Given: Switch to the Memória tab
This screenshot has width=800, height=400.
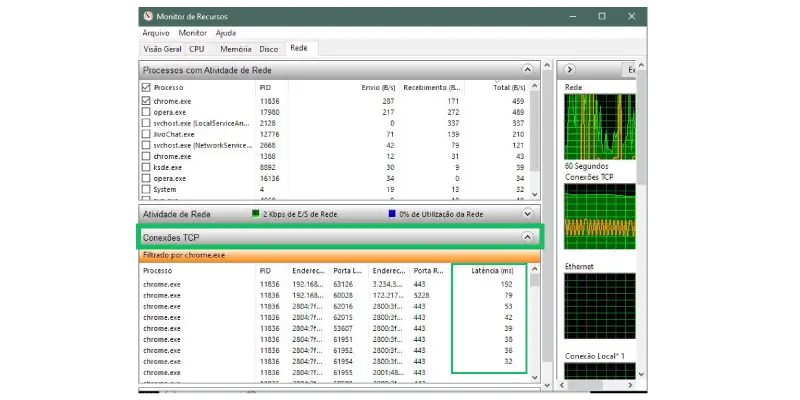Looking at the screenshot, I should 235,48.
